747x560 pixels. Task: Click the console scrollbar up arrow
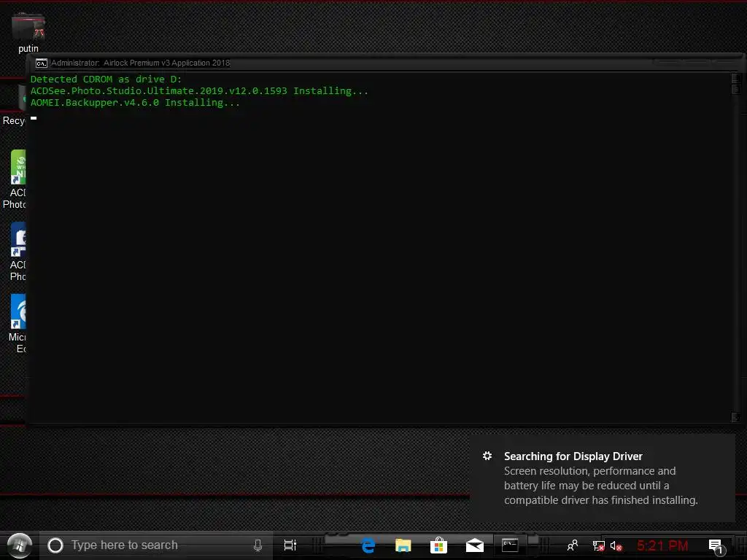[736, 77]
